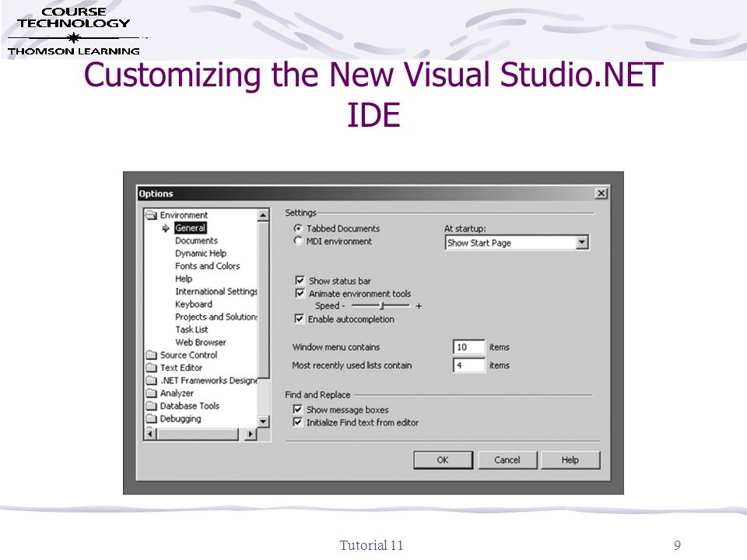Expand the Source Control category
This screenshot has width=747, height=560.
point(188,355)
